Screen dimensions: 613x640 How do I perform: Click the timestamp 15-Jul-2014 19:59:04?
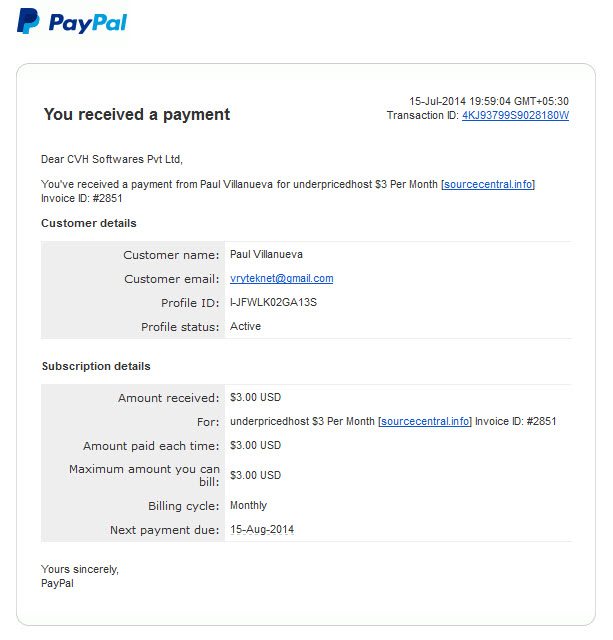click(x=460, y=101)
